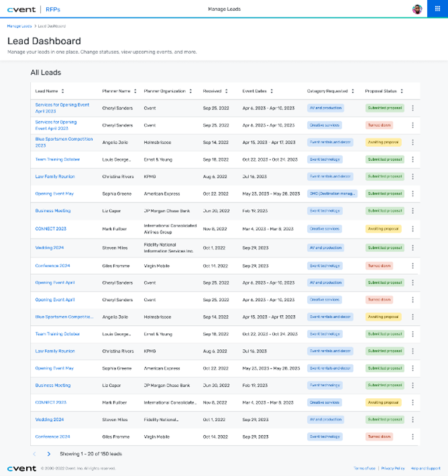
Task: Open the Blue Sportsmen Competition 2023 lead with full title
Action: click(x=64, y=142)
